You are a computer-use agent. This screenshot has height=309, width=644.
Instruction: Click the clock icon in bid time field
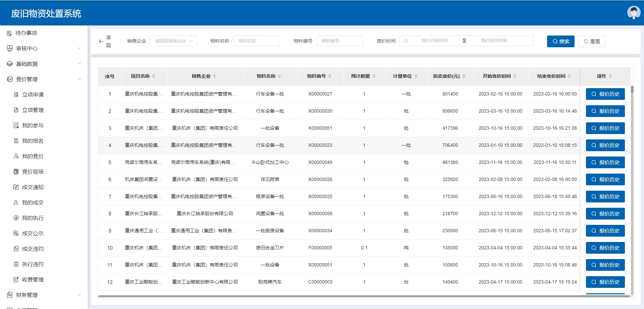click(x=406, y=41)
